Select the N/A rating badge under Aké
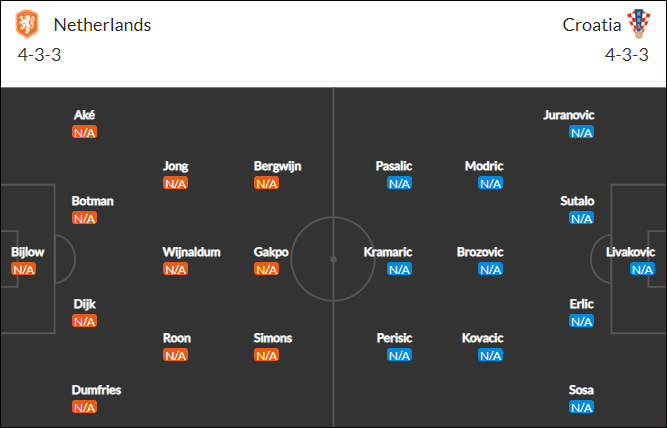This screenshot has width=667, height=428. (84, 132)
